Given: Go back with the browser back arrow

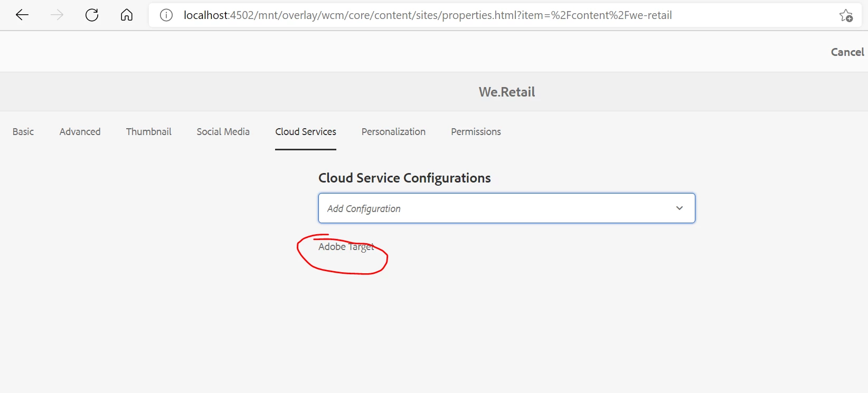Looking at the screenshot, I should click(22, 15).
